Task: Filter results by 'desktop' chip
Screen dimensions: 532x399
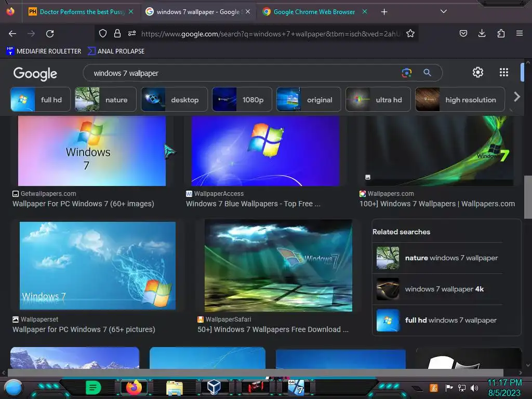Action: (x=174, y=99)
